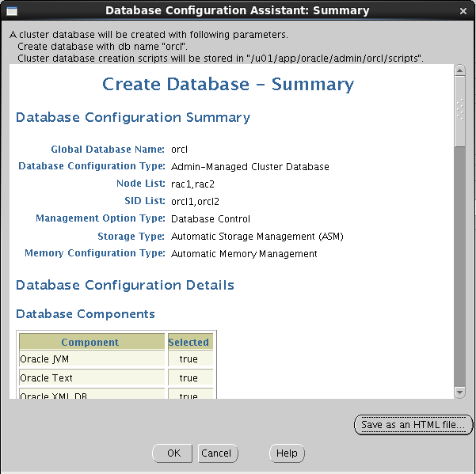
Task: Click the Storage Type value ASM
Action: [257, 237]
